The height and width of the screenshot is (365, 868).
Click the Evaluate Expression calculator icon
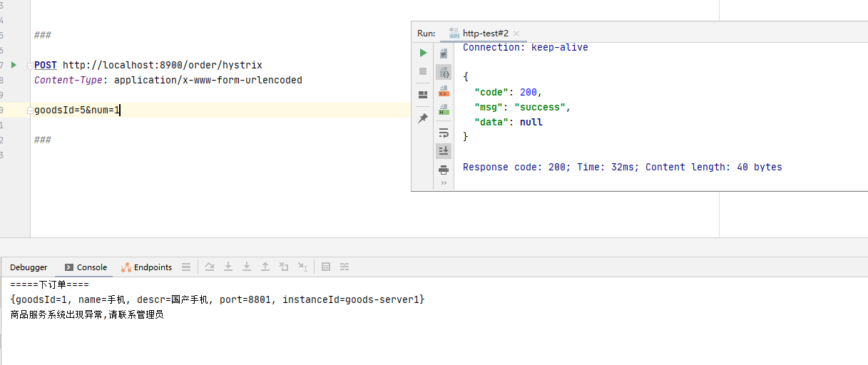pyautogui.click(x=326, y=267)
